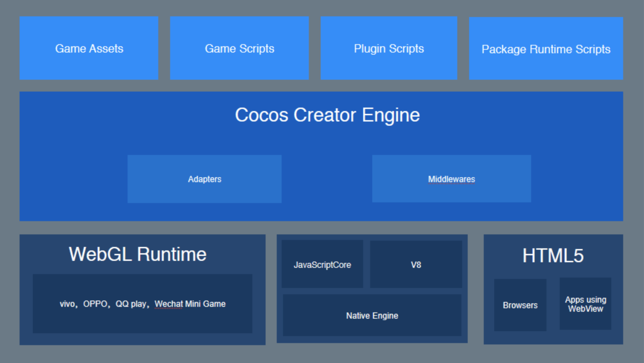
Task: Select the Package Runtime Scripts box
Action: click(546, 49)
